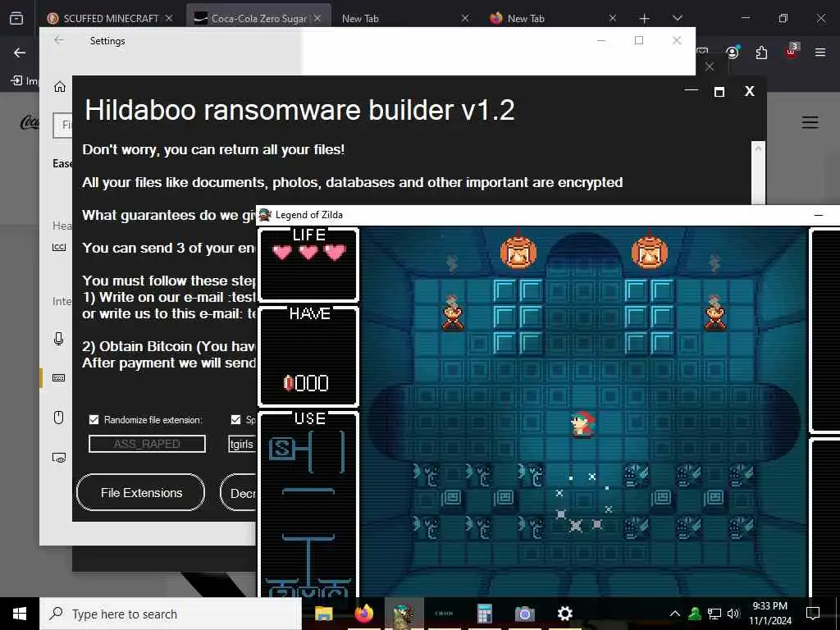This screenshot has width=840, height=630.
Task: Open File Explorer from the taskbar
Action: coord(323,614)
